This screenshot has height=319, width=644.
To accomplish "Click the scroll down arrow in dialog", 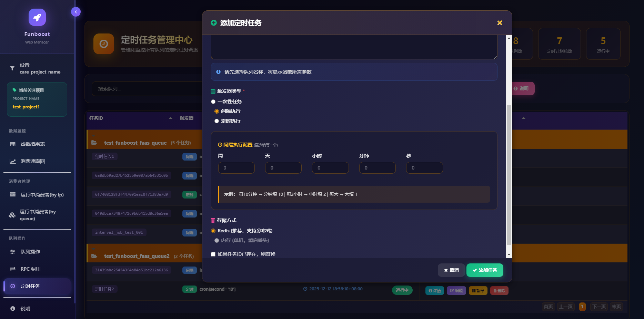I will (x=509, y=255).
